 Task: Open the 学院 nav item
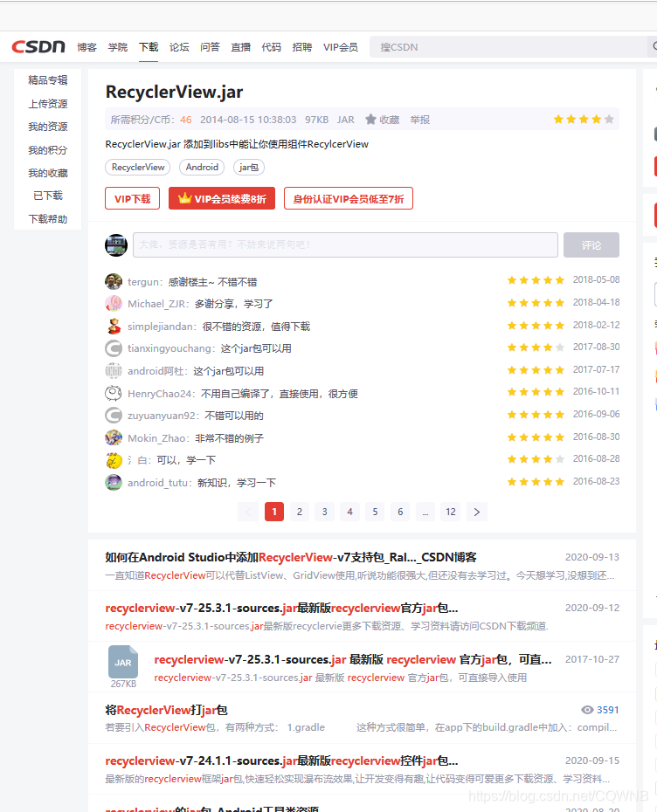(118, 47)
